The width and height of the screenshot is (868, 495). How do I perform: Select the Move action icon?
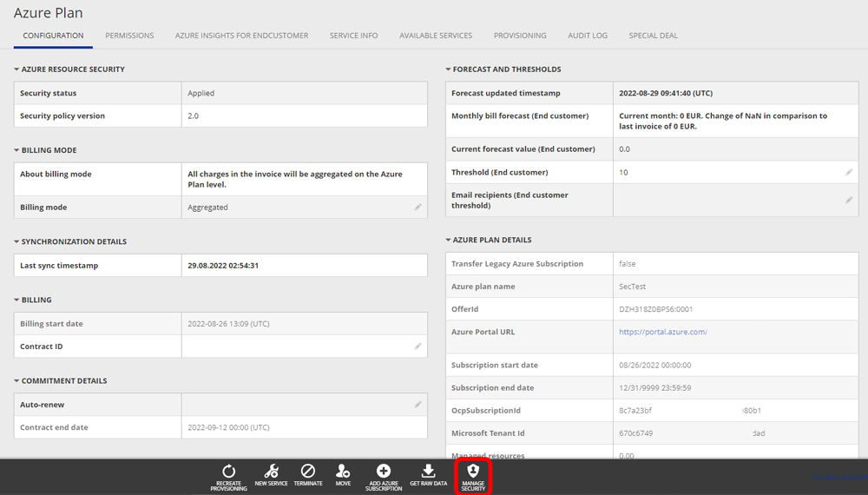pos(343,472)
